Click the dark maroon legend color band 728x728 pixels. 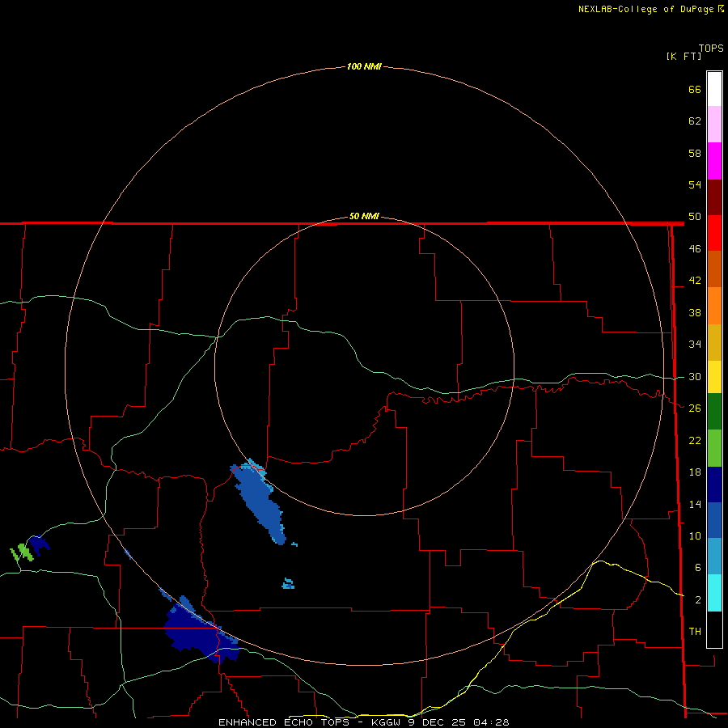coord(714,197)
